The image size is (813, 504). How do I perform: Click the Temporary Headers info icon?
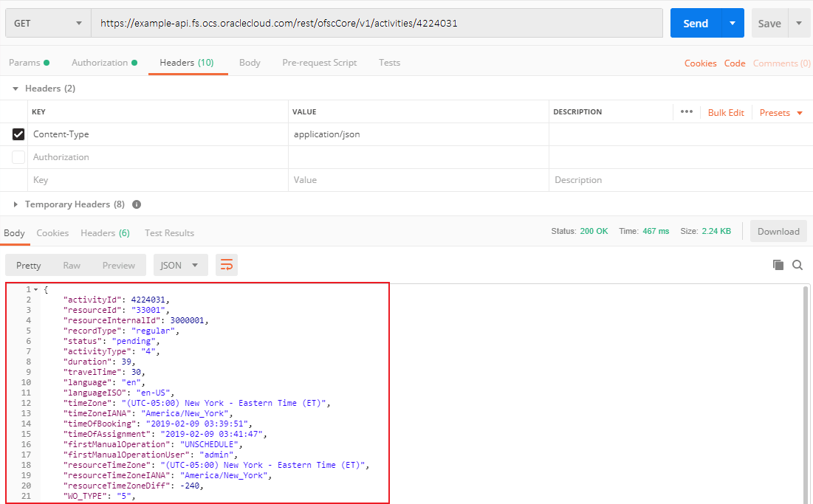(x=137, y=204)
